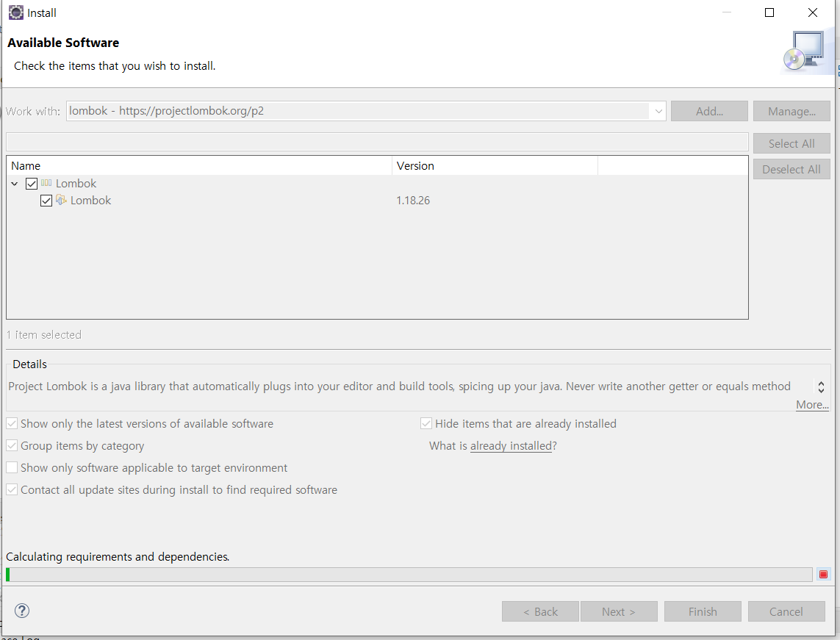The image size is (840, 640).
Task: Sort by the Name column header
Action: pyautogui.click(x=199, y=166)
